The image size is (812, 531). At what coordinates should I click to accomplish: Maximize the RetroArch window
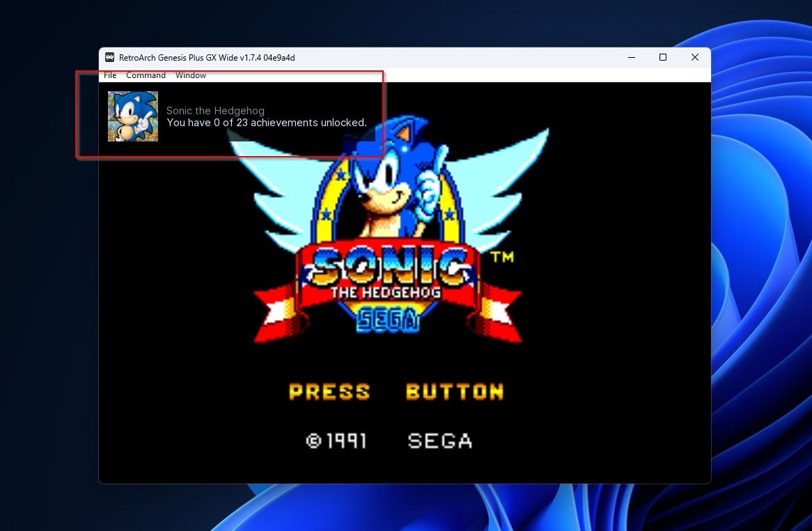click(x=662, y=57)
